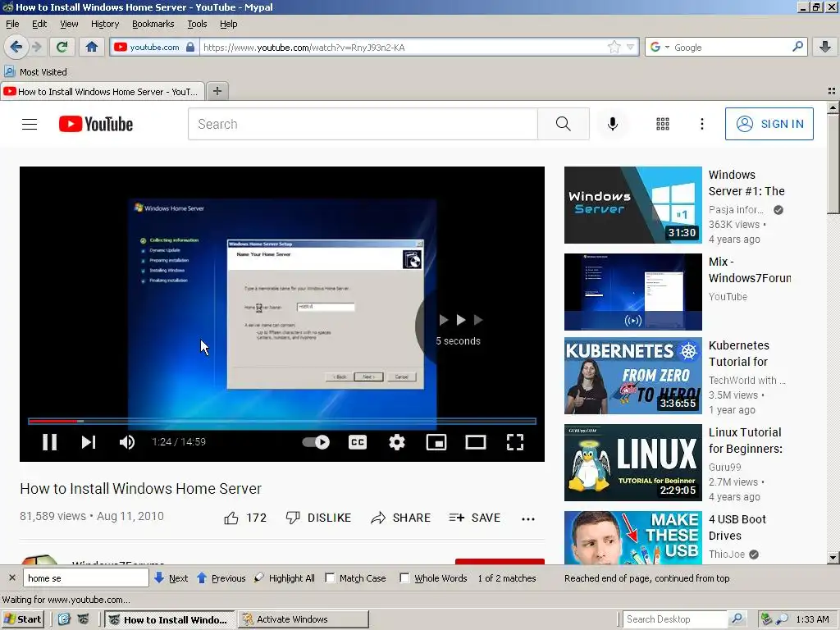Click the browser search magnifier icon
The height and width of the screenshot is (630, 840).
[x=797, y=47]
